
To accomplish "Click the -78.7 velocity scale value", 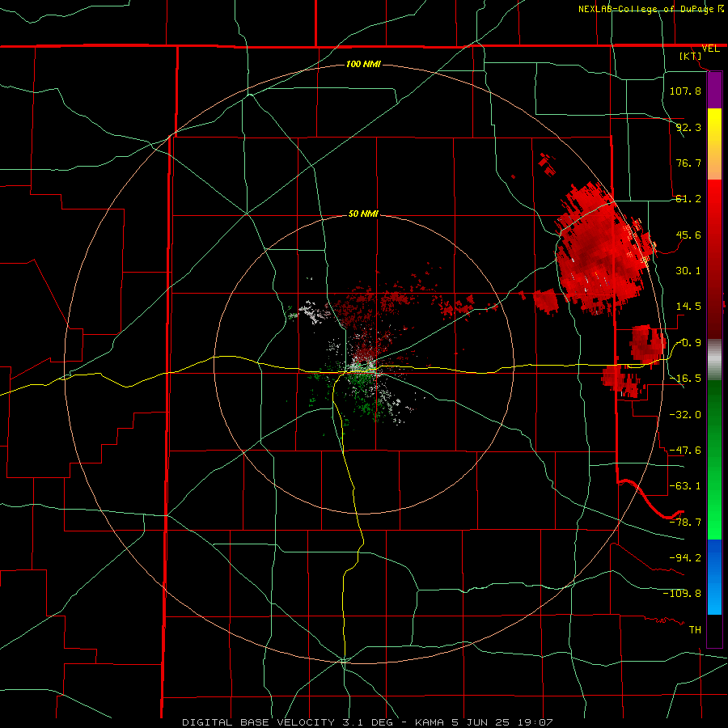I will point(685,523).
